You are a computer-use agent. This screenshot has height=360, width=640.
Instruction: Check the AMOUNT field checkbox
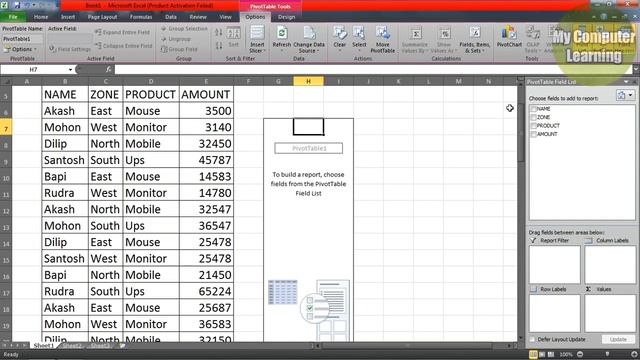(533, 134)
